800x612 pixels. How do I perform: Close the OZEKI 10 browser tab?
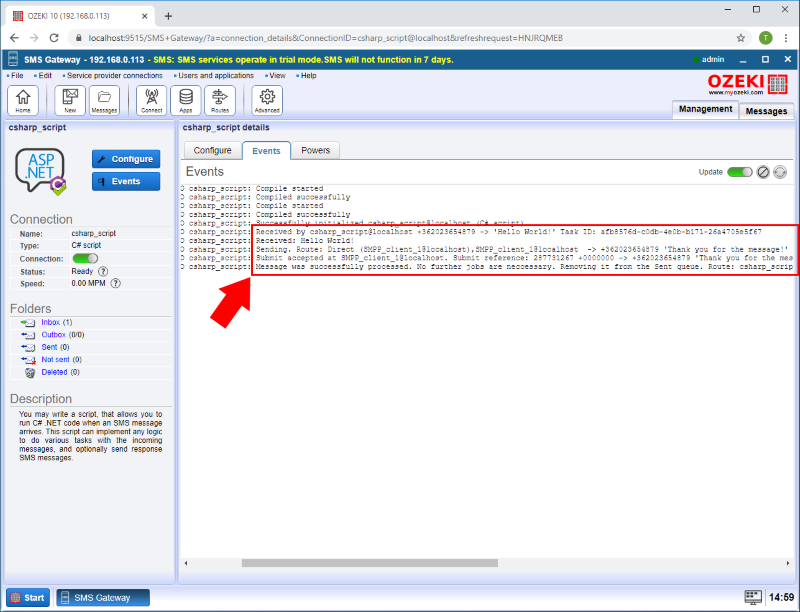tap(144, 16)
